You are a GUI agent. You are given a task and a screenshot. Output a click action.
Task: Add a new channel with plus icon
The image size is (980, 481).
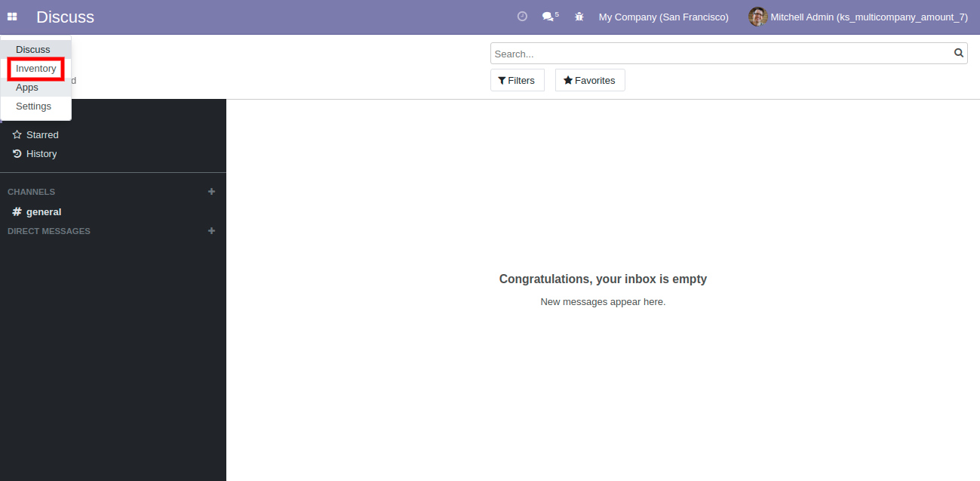[x=211, y=192]
